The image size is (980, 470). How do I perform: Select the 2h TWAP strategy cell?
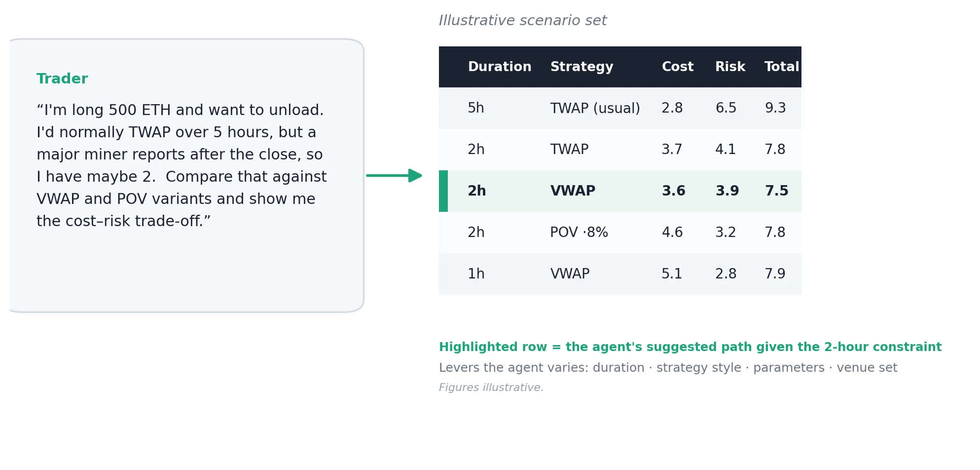click(x=569, y=150)
